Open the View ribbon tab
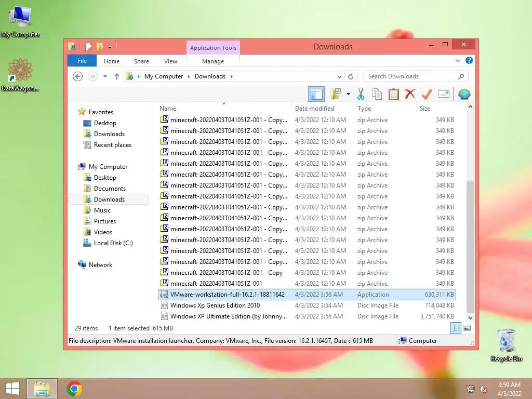Viewport: 532px width, 399px height. pos(170,61)
